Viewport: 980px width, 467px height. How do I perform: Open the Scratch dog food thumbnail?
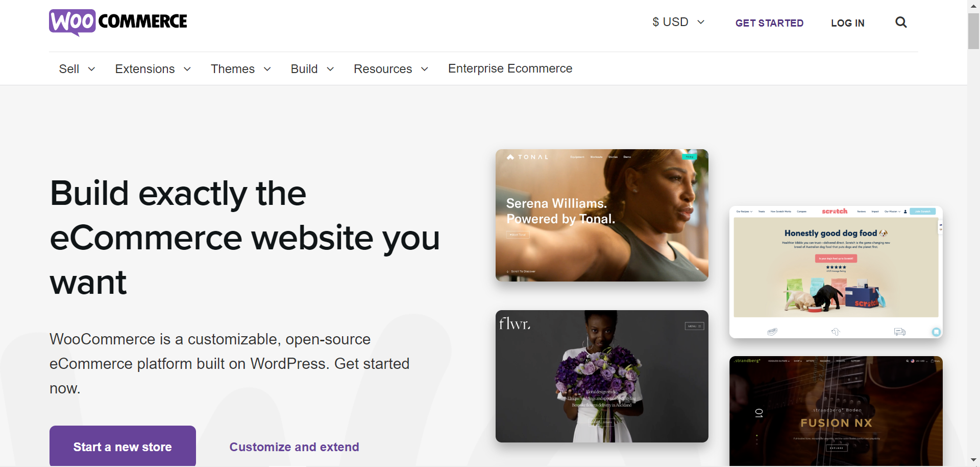pos(836,272)
